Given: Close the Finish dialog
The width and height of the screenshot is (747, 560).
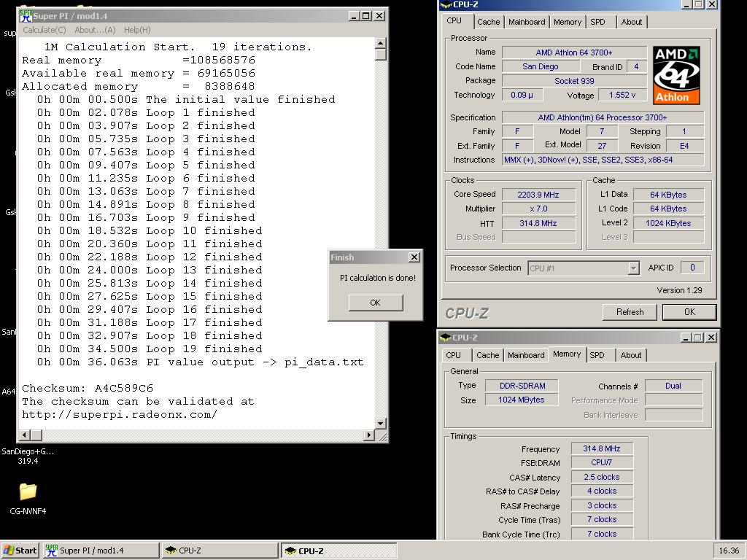Looking at the screenshot, I should (414, 257).
